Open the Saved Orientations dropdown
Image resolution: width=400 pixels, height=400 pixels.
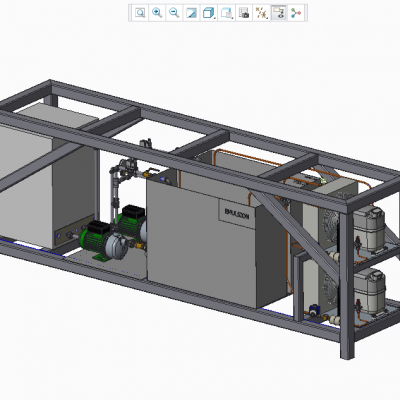227,13
